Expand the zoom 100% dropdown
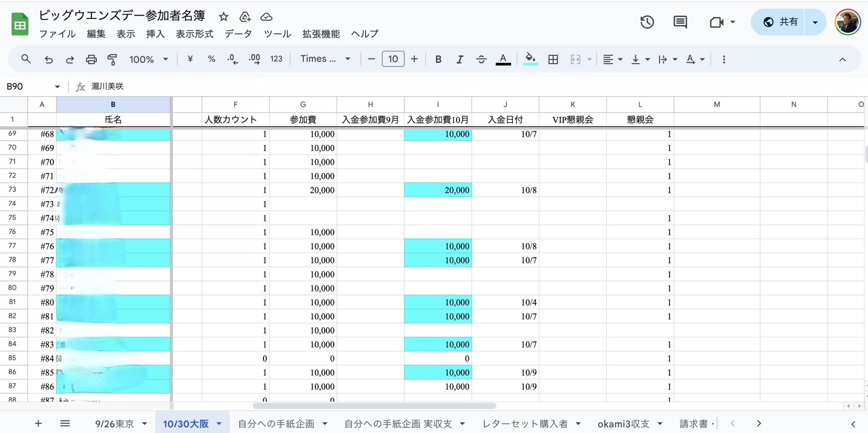The width and height of the screenshot is (868, 433). click(x=149, y=59)
